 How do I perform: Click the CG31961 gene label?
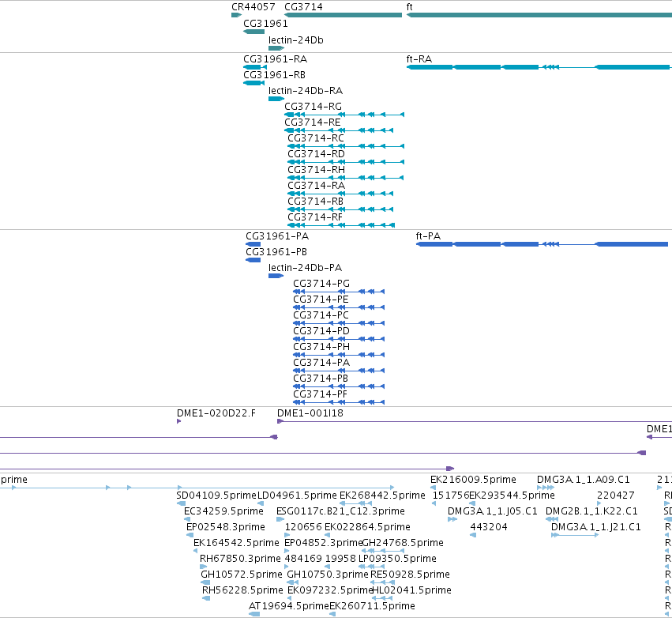[x=265, y=24]
